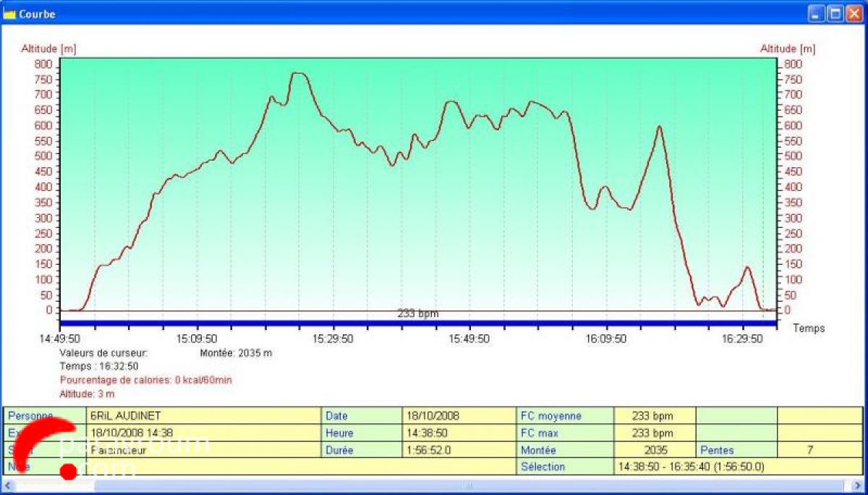The width and height of the screenshot is (868, 495).
Task: Click the Courbe window title bar icon
Action: [x=9, y=14]
